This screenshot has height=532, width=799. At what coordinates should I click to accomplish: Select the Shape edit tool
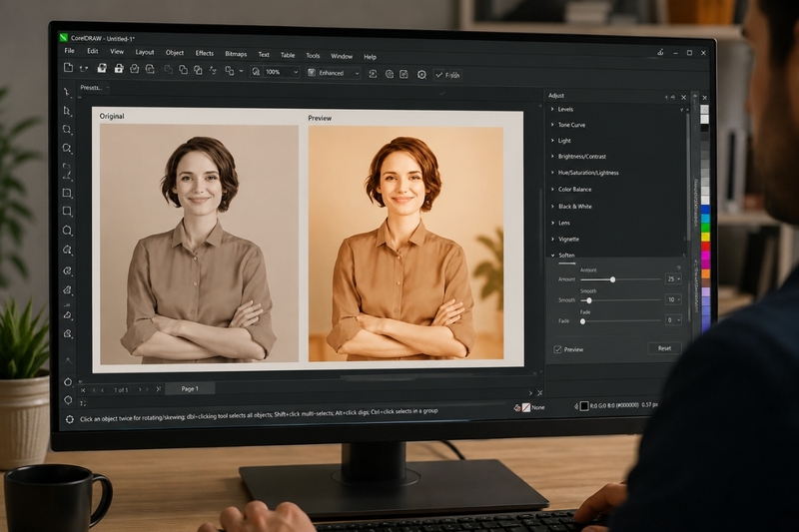click(x=67, y=111)
